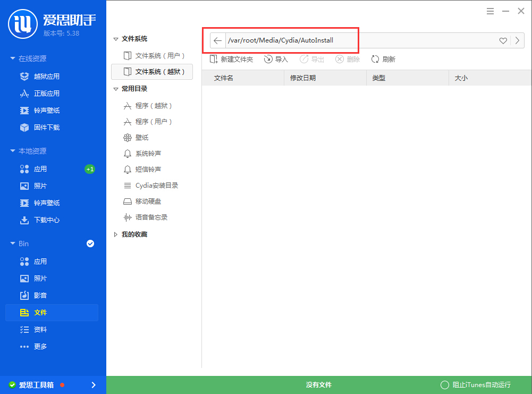Screen dimensions: 532x394
Task: Toggle the checkmark next to Bin
Action: pos(90,244)
